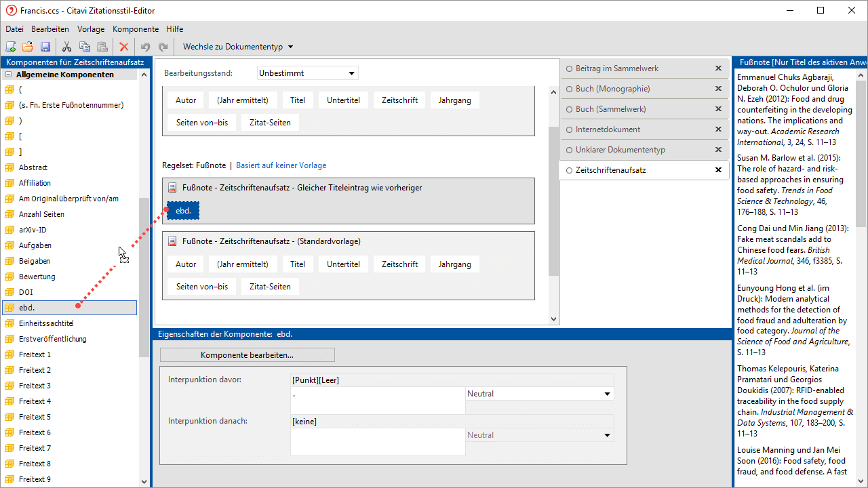Remove Internetdokument with its X icon
This screenshot has height=488, width=868.
(718, 129)
